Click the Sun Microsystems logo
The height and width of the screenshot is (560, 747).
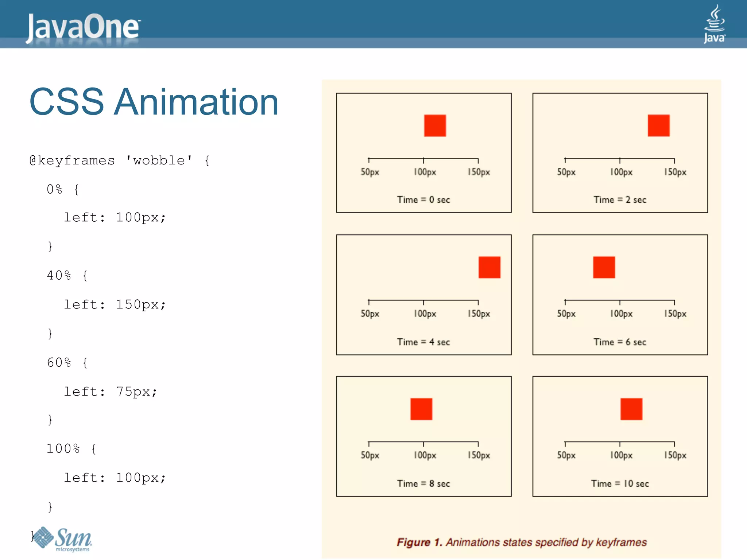[x=65, y=538]
